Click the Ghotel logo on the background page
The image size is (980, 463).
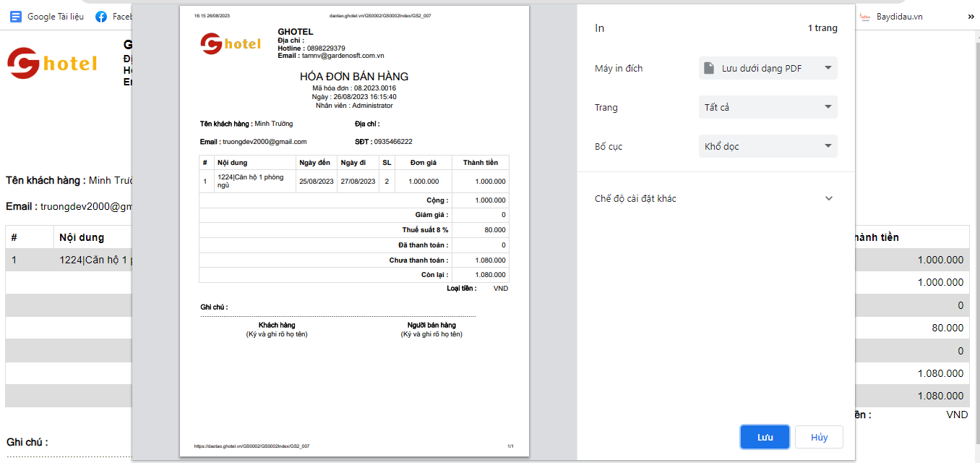tap(52, 63)
